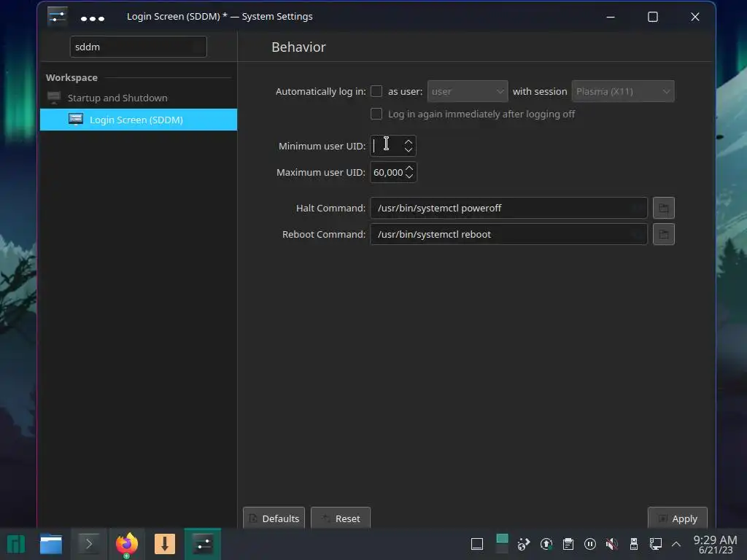
Task: Open the removable devices tray icon
Action: [634, 544]
